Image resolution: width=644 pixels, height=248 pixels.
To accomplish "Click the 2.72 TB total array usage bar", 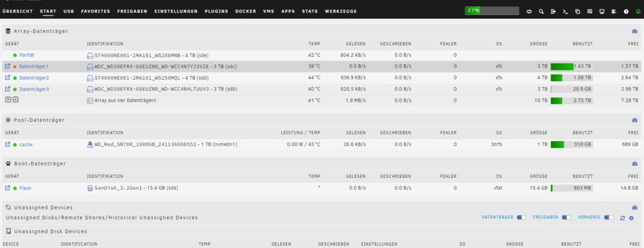I will [x=572, y=100].
